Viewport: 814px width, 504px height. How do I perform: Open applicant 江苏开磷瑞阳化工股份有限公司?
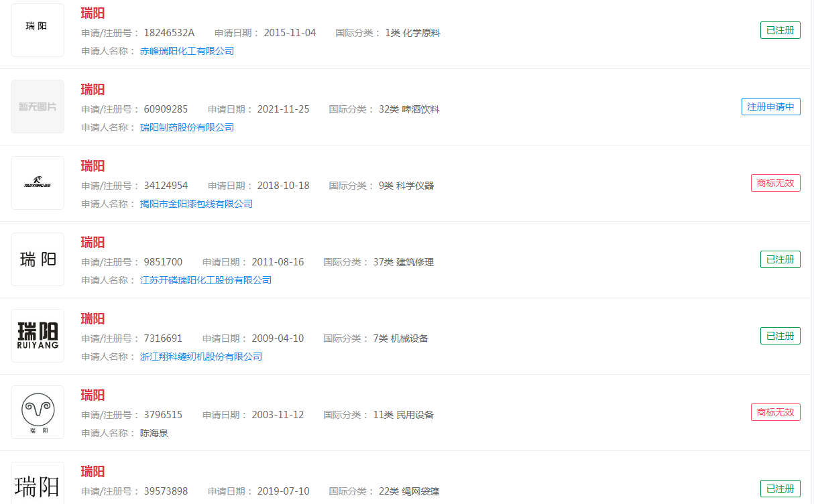[x=205, y=280]
